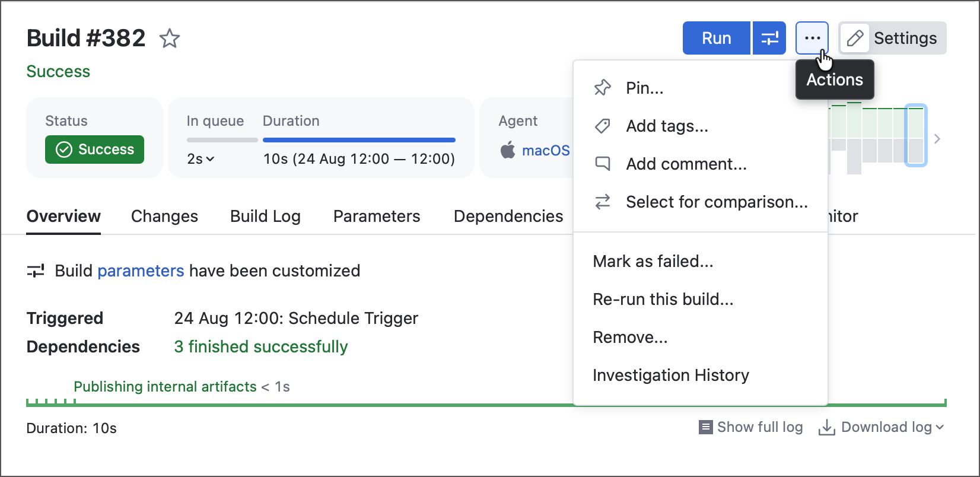
Task: Click the Success text under build title
Action: coord(58,72)
